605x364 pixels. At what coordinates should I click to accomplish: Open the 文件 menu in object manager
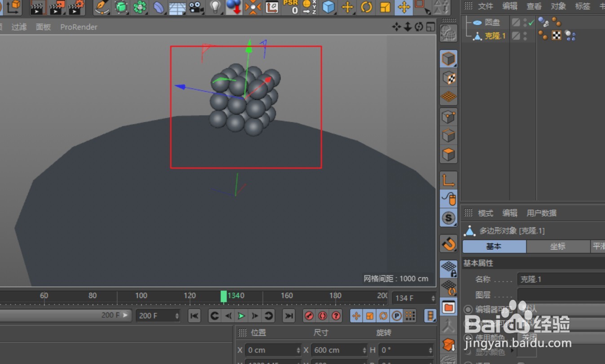pyautogui.click(x=485, y=6)
